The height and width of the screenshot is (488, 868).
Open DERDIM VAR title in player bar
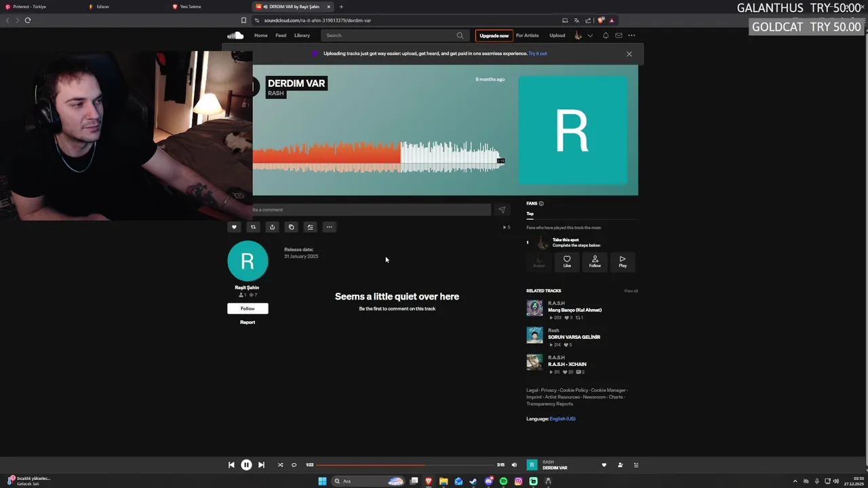click(555, 468)
